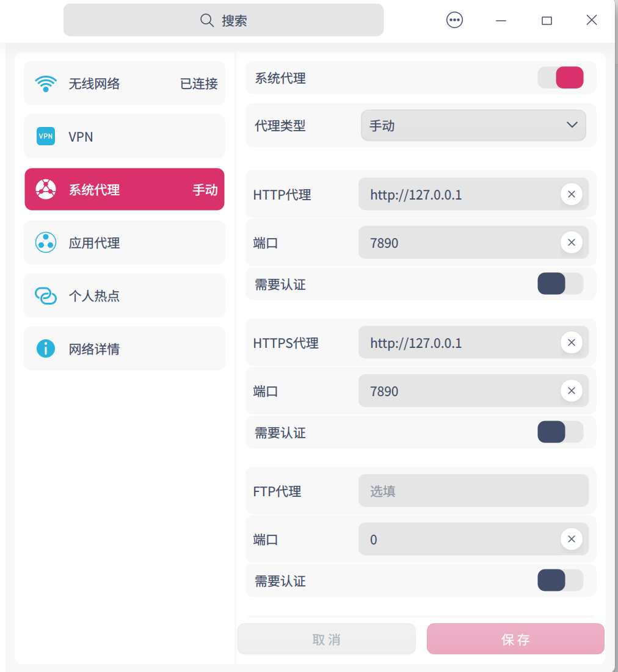Turn off the system proxy (系统代理) switch
Screen dimensions: 618x672
click(560, 78)
